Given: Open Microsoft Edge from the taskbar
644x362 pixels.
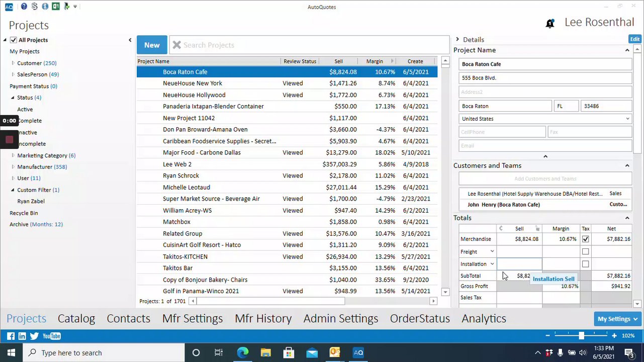Looking at the screenshot, I should point(242,353).
